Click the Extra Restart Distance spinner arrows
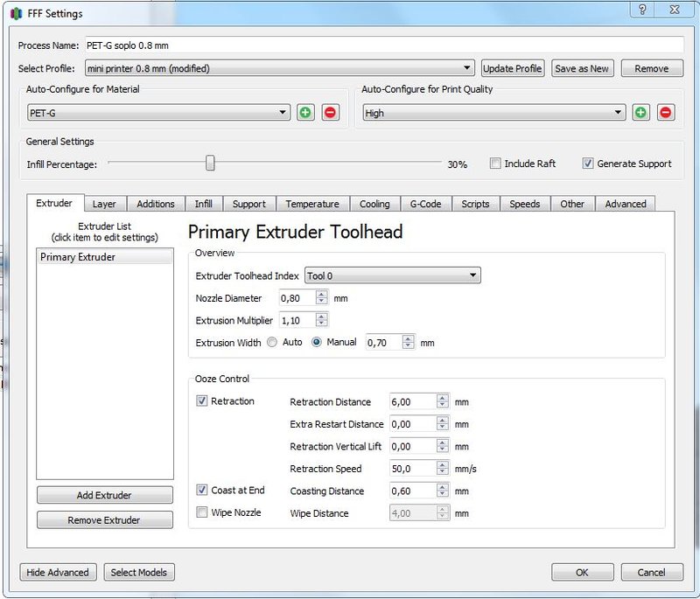 click(x=443, y=424)
